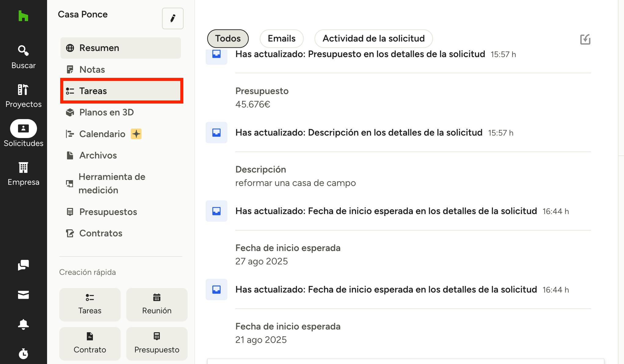Click the Houzz logo icon

(23, 16)
